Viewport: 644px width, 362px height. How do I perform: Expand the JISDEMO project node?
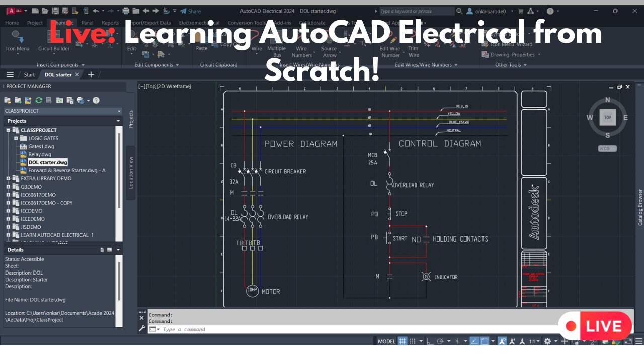tap(8, 227)
